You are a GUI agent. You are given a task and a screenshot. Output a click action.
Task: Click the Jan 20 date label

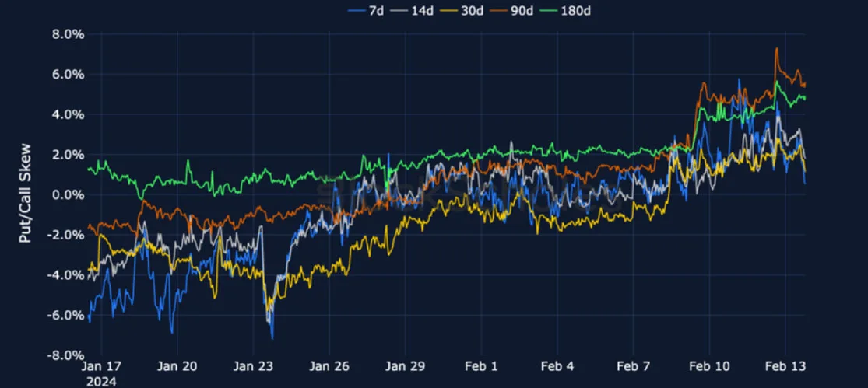point(177,367)
